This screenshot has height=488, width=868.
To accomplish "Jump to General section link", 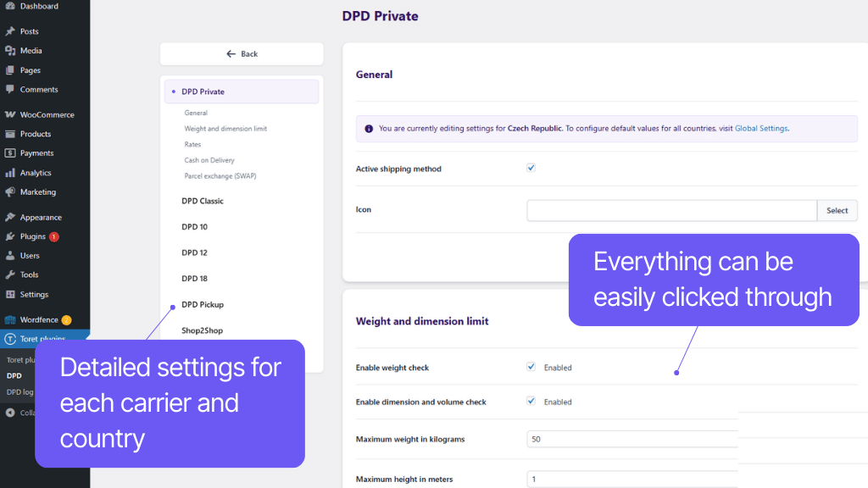I will pos(196,113).
